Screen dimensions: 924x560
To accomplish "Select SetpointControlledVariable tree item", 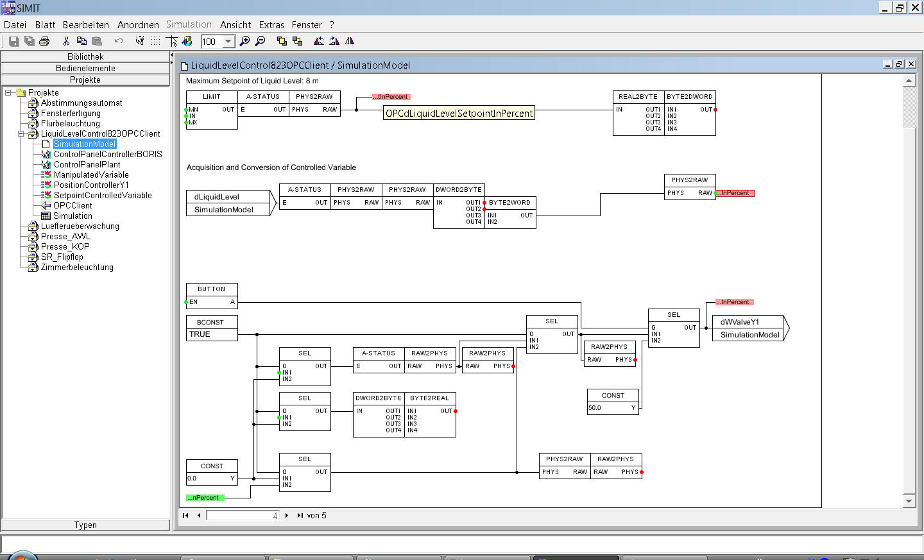I will pyautogui.click(x=103, y=195).
